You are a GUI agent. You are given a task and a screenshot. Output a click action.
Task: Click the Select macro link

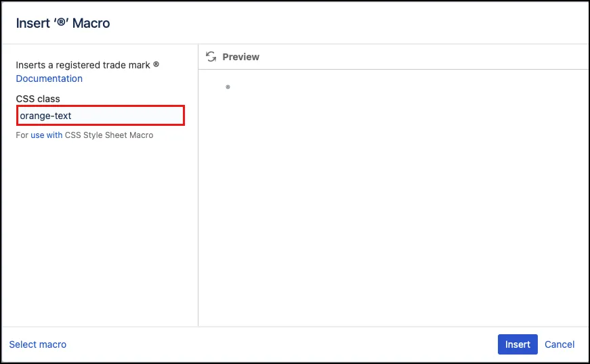point(38,344)
